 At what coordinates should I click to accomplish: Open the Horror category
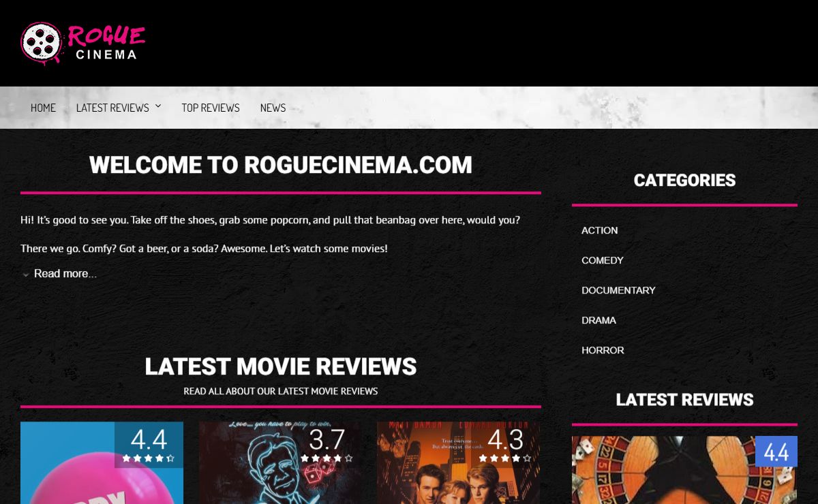coord(603,351)
